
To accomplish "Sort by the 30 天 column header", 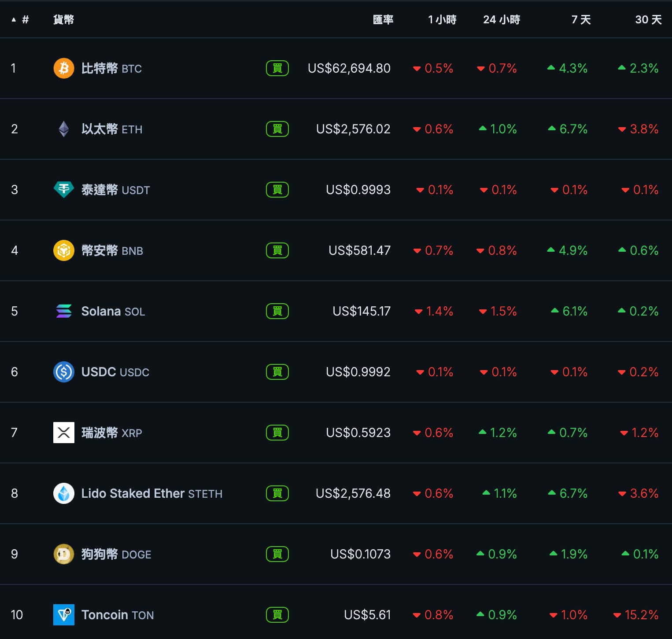I will (x=648, y=19).
